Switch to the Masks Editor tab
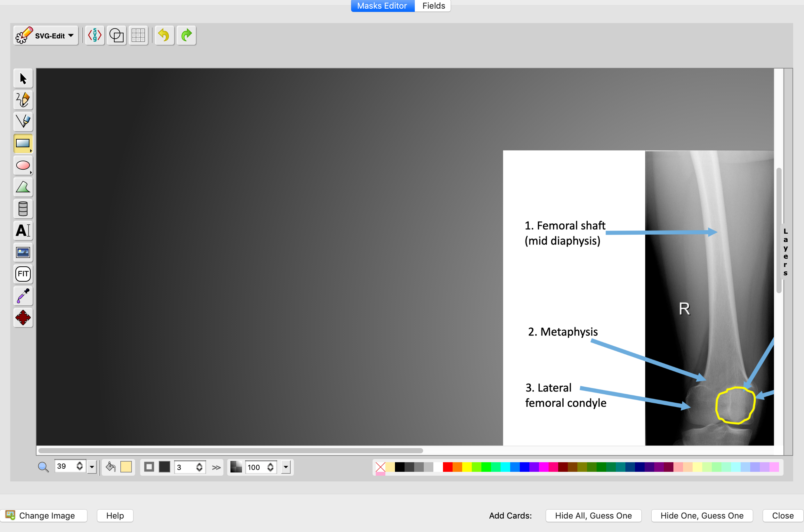The image size is (804, 532). [x=382, y=6]
